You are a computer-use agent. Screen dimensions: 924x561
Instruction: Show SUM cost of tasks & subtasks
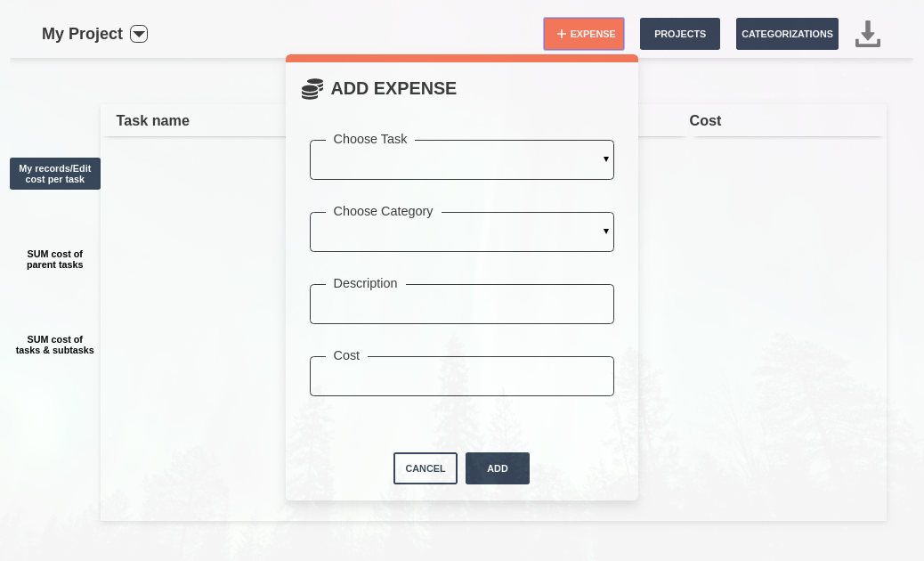(x=55, y=345)
